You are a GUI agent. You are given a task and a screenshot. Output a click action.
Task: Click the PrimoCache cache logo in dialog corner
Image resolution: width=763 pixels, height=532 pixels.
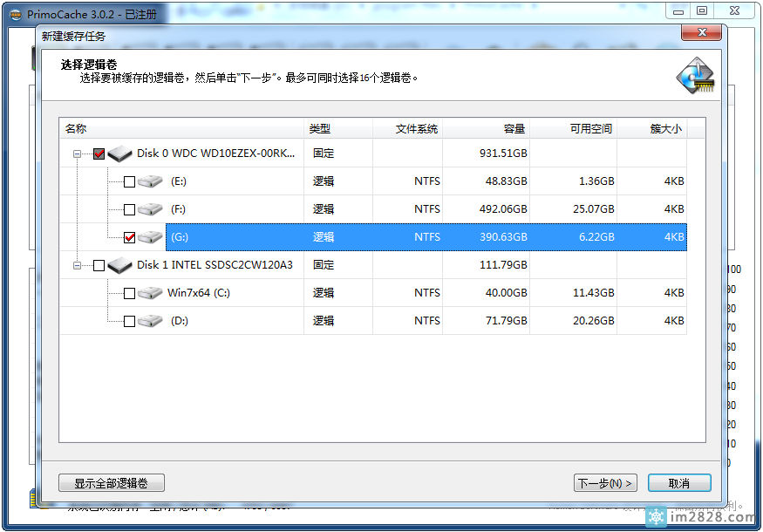pos(695,77)
